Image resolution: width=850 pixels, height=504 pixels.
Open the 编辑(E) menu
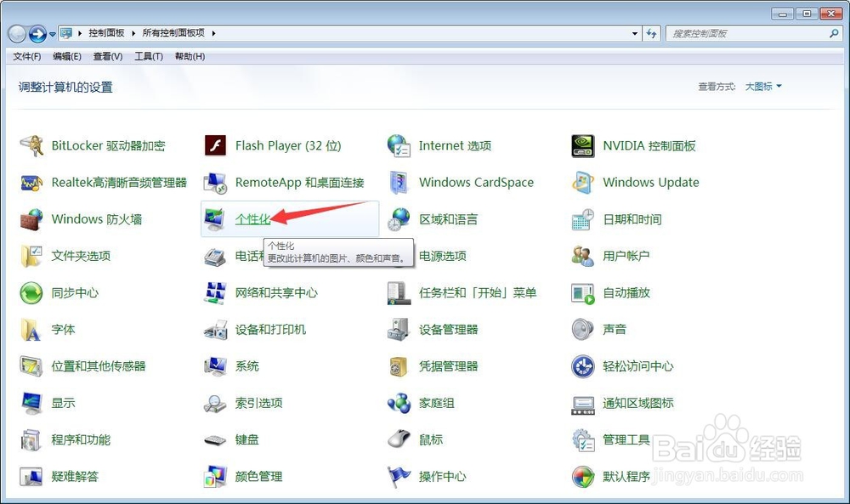click(x=67, y=56)
